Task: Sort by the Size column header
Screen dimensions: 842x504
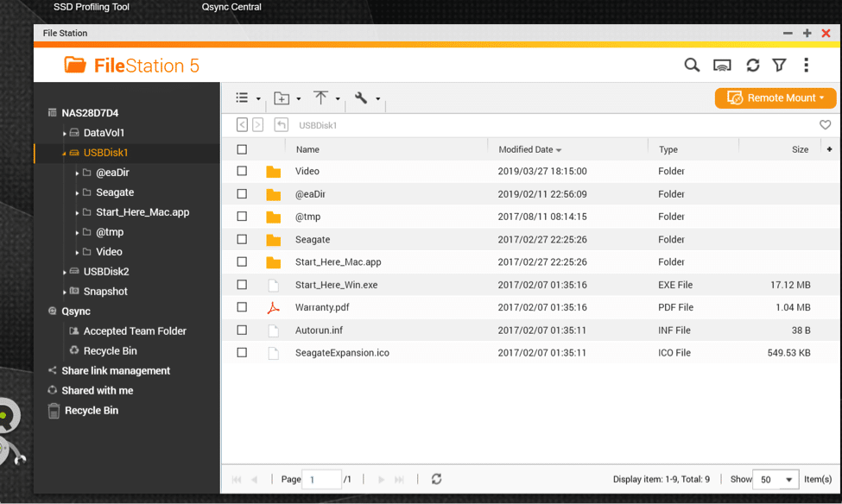Action: pos(800,150)
